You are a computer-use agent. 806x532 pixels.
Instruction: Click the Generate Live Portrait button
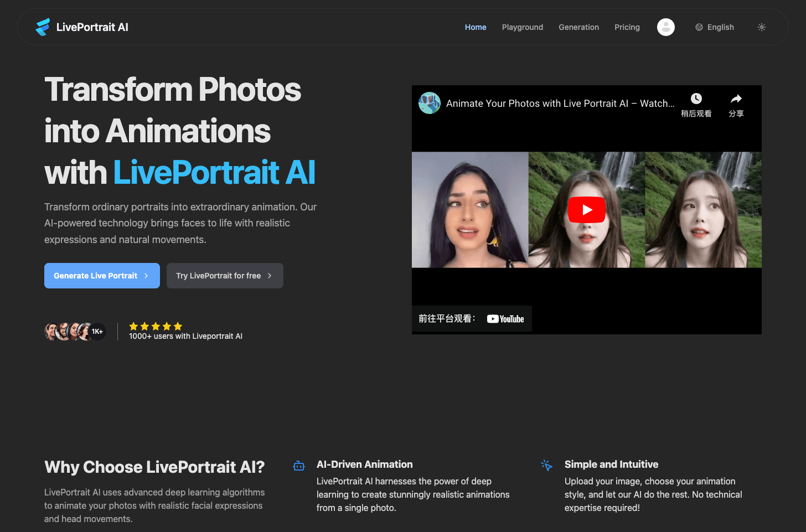click(102, 276)
